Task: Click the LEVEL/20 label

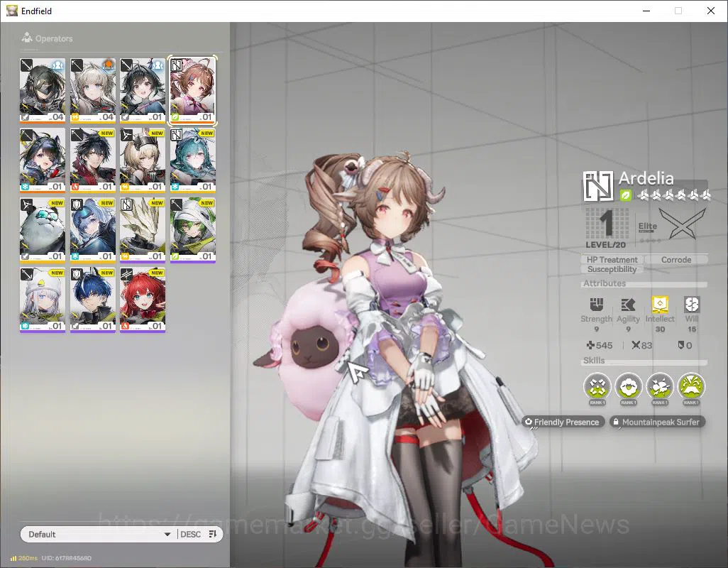Action: [x=605, y=245]
